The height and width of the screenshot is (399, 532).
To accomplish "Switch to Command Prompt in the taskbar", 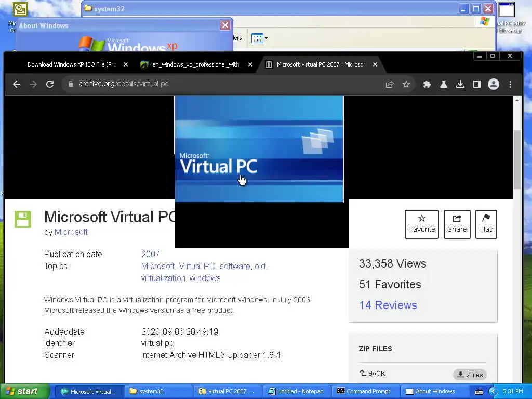I will [366, 392].
